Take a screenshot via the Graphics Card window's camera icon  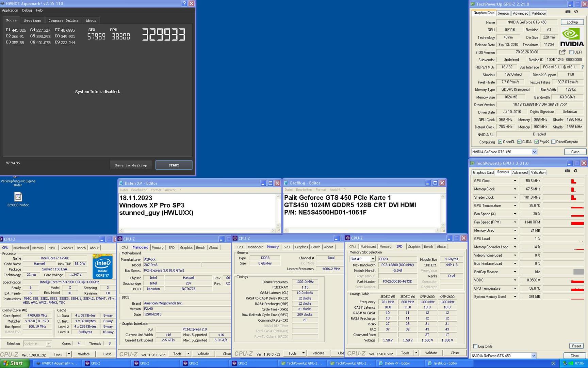[568, 12]
